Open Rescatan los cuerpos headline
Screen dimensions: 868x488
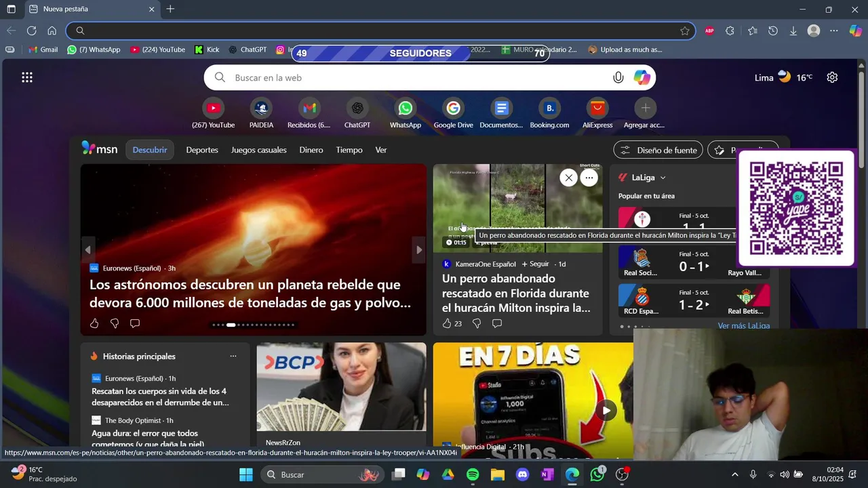(x=160, y=396)
